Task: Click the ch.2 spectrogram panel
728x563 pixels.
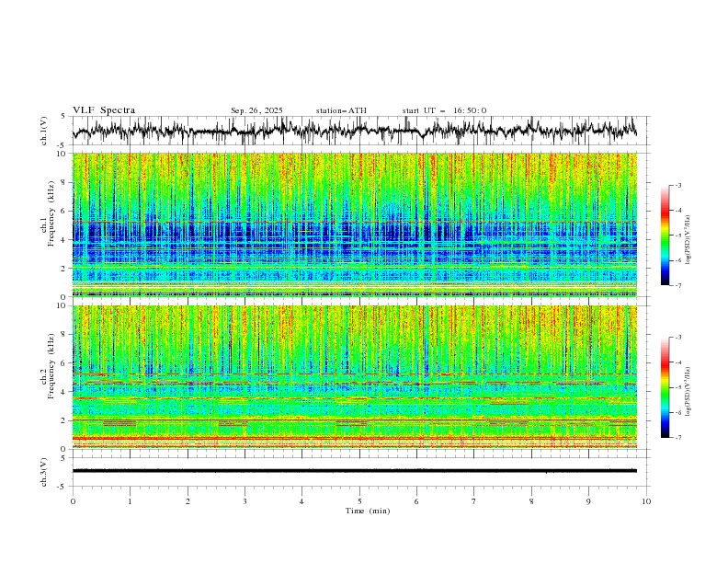Action: point(354,377)
